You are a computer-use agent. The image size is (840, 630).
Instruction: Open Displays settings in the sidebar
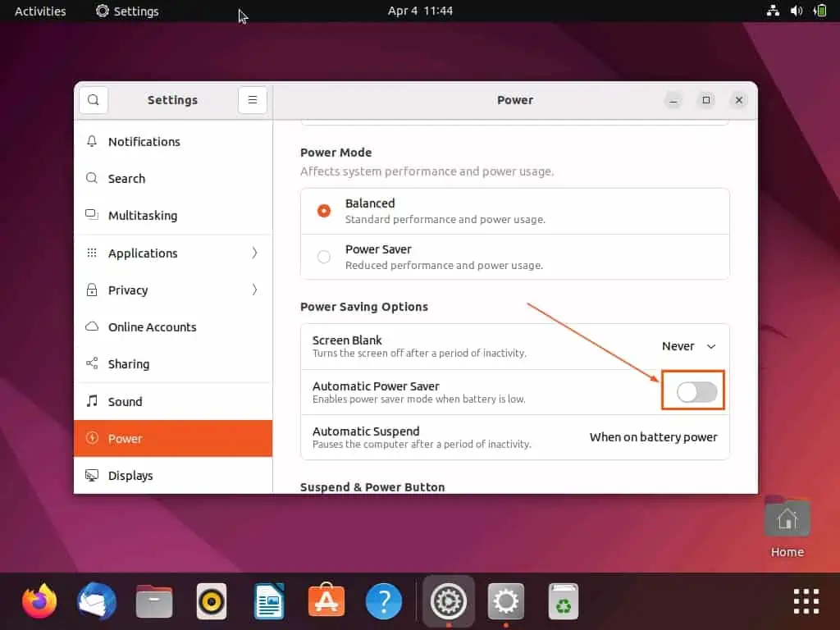[130, 475]
